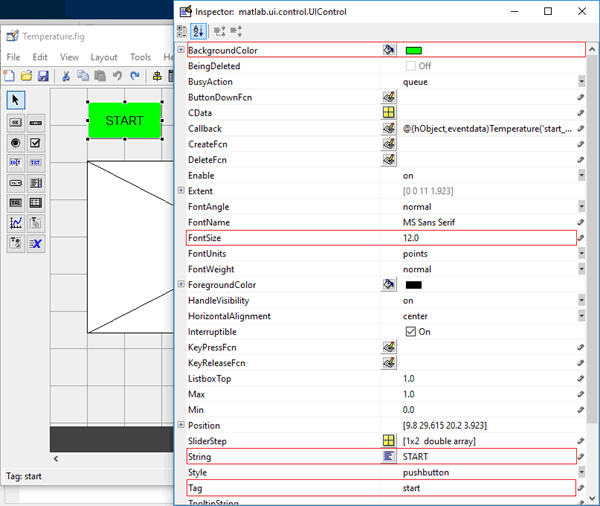This screenshot has width=600, height=506.
Task: Open the File menu in GUIDE
Action: click(13, 57)
